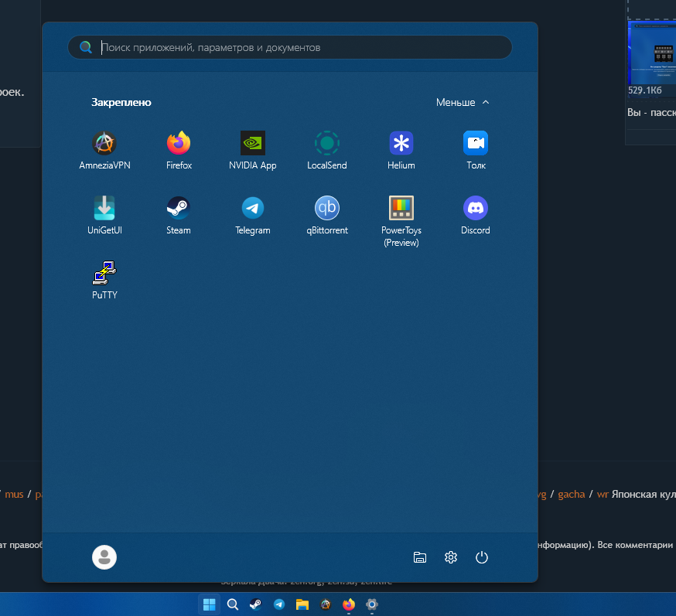This screenshot has height=616, width=676.
Task: Launch LocalSend from pinned apps
Action: click(327, 151)
